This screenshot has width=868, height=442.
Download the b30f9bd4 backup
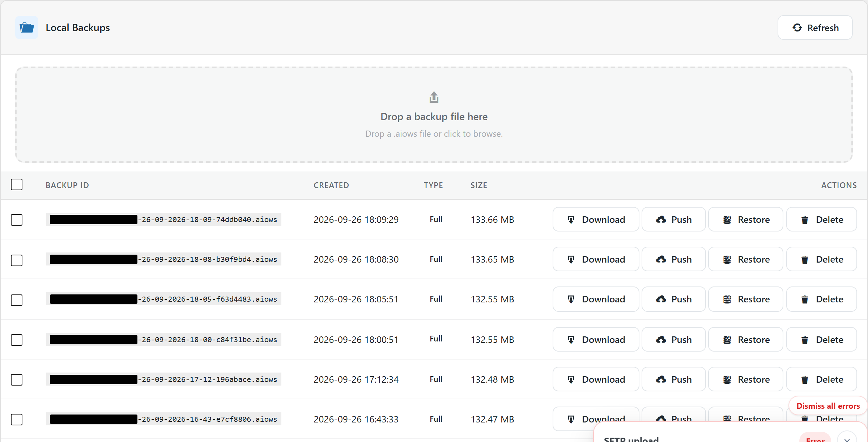click(596, 259)
